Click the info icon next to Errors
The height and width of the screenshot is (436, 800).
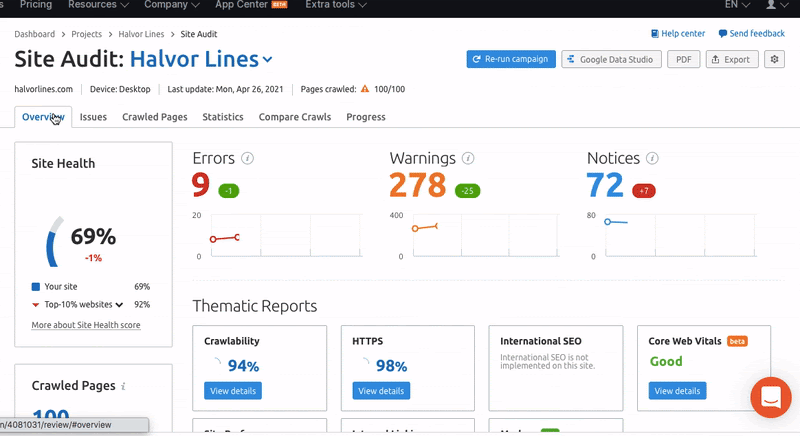coord(248,158)
